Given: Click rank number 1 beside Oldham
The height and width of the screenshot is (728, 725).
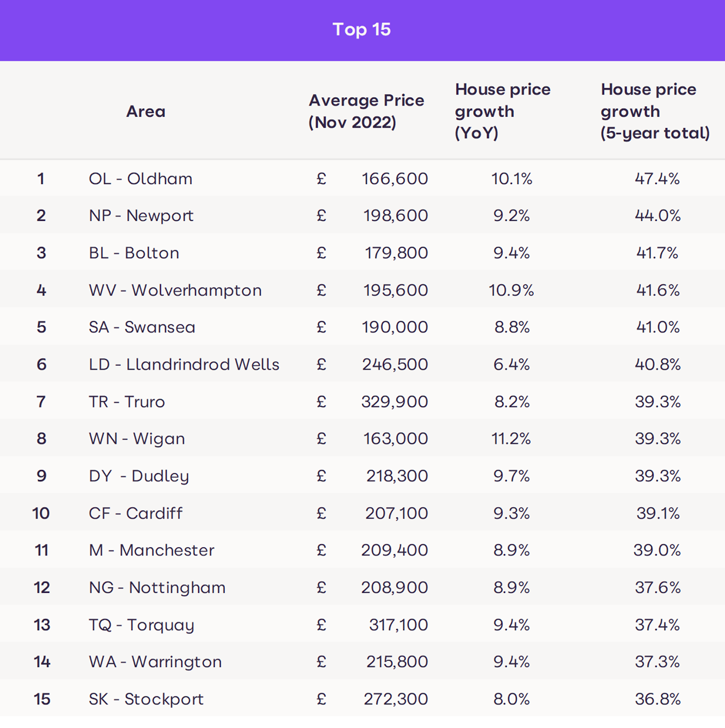Looking at the screenshot, I should (41, 179).
